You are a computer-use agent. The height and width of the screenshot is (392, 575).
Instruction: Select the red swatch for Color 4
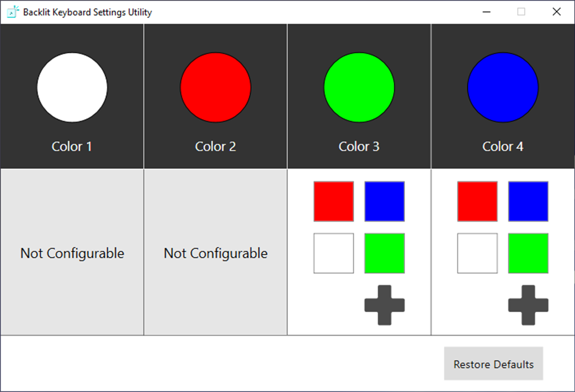pos(477,201)
